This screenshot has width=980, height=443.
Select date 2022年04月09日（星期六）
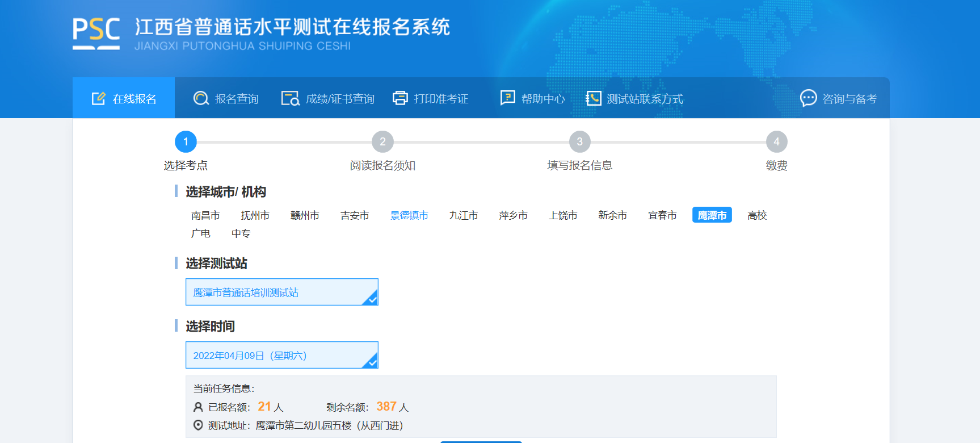pos(282,355)
